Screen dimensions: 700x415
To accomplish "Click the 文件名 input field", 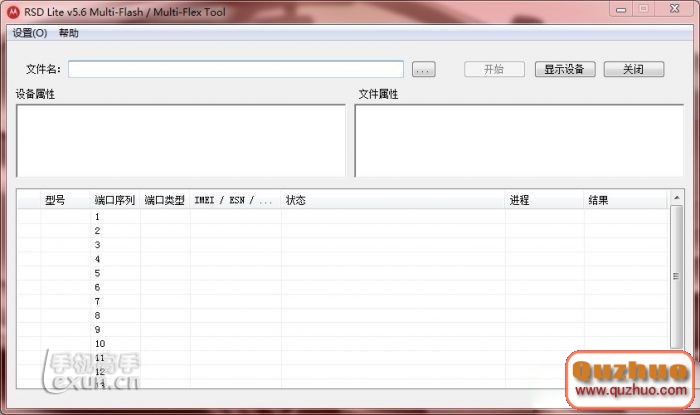I will point(236,69).
